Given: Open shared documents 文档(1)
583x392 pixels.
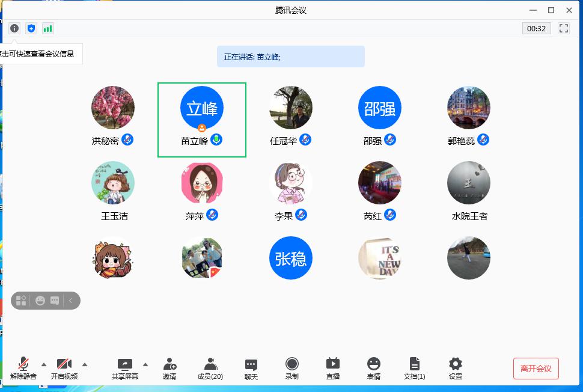Looking at the screenshot, I should pos(415,368).
